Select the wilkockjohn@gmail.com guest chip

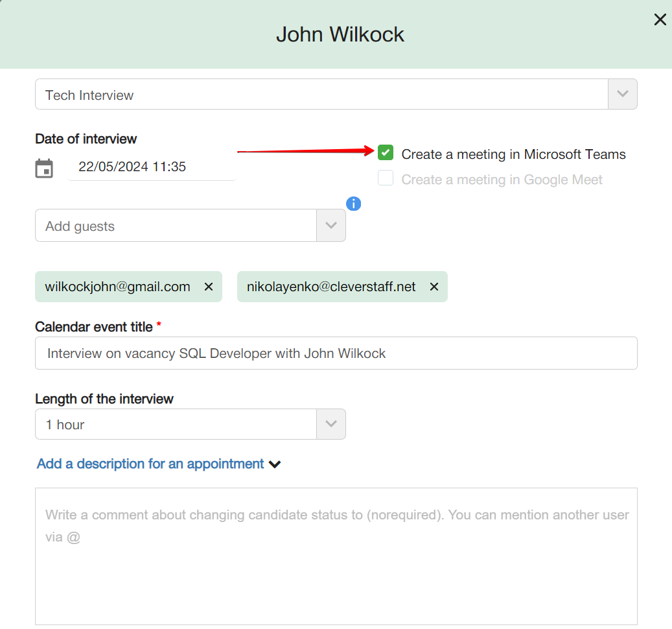click(117, 287)
